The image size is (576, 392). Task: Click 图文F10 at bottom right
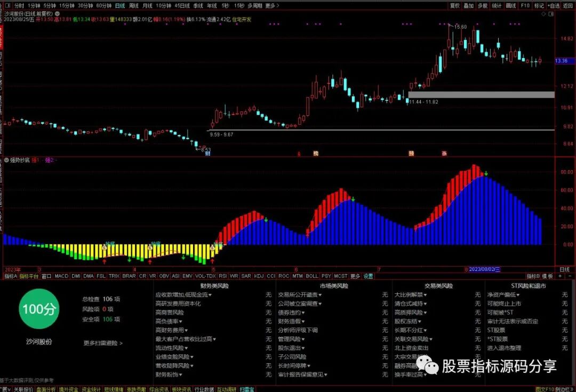tap(545, 389)
